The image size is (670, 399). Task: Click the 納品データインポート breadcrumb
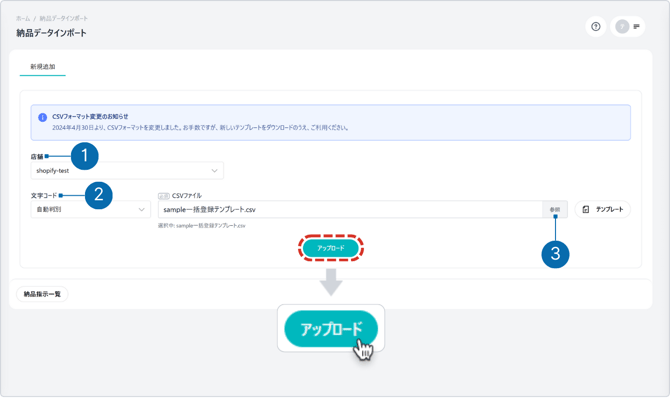[64, 18]
